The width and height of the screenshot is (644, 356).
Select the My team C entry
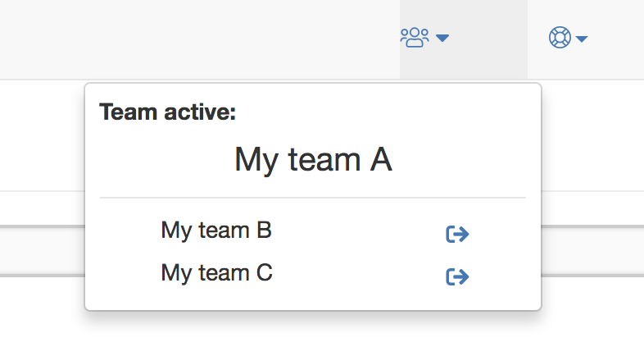(x=216, y=273)
